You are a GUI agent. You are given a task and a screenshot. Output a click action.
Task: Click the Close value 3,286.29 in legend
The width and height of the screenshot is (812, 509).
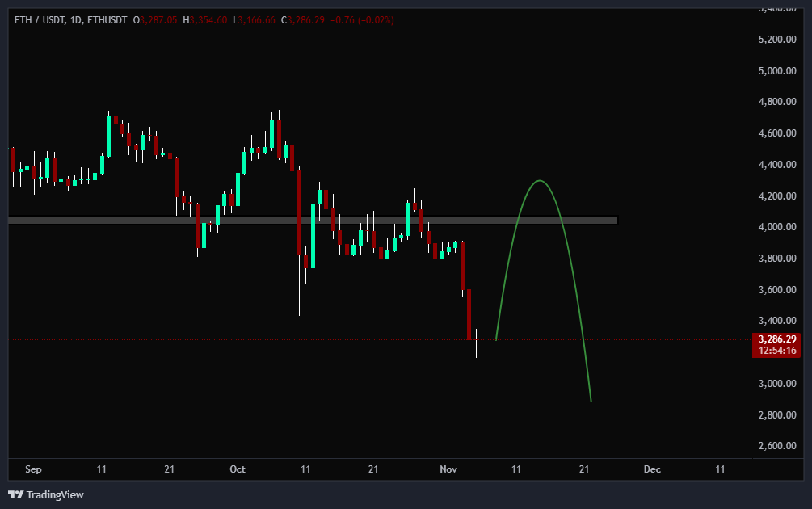tap(305, 19)
